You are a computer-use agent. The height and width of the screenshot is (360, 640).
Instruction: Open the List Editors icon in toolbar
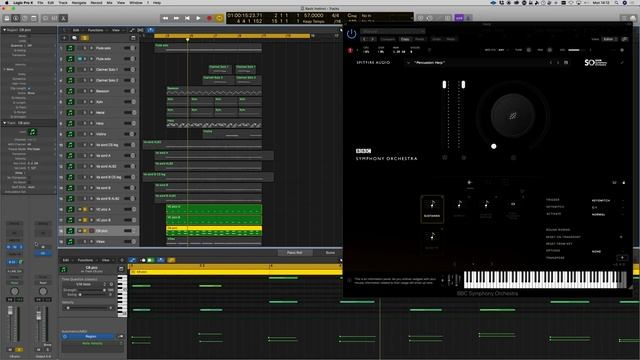(624, 18)
